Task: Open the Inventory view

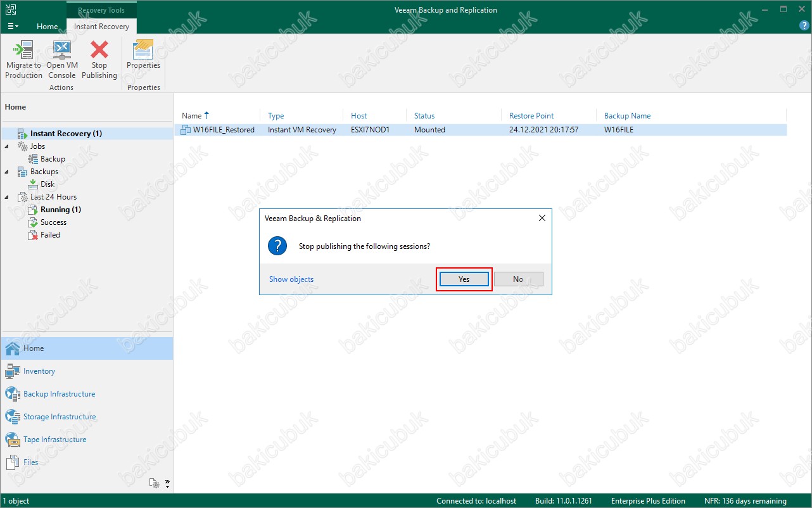Action: tap(86, 371)
